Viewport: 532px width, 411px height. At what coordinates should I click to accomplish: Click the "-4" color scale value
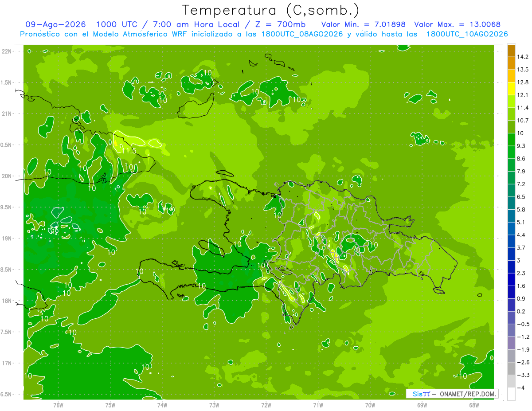point(521,388)
